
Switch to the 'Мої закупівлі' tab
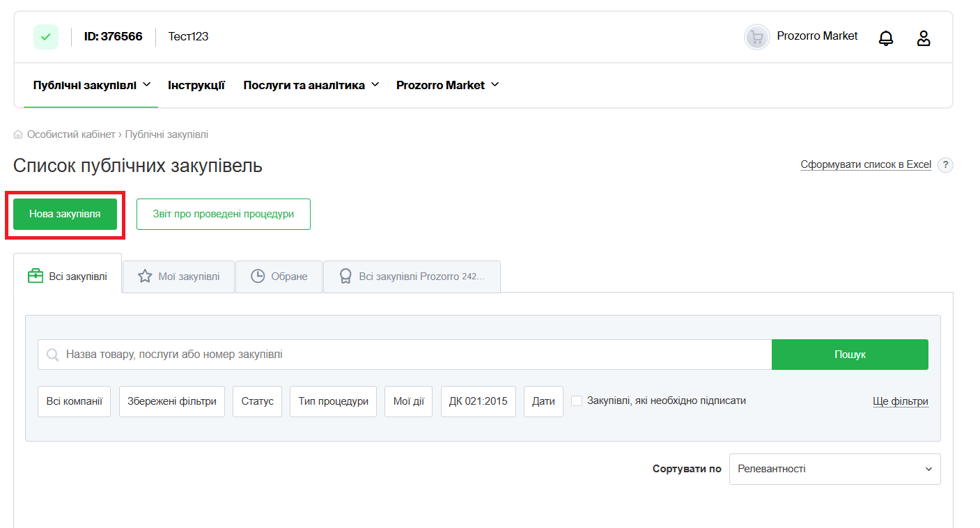179,277
